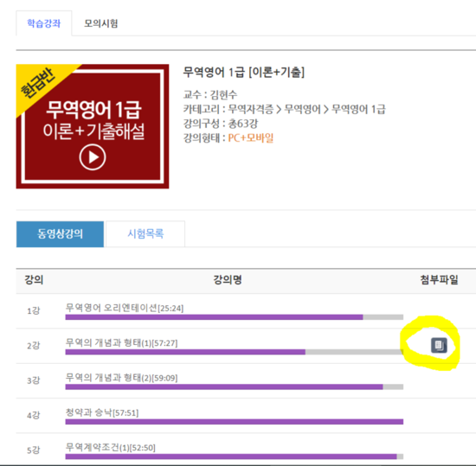
Task: Click the PC+모바일 lecture format text
Action: (x=251, y=138)
